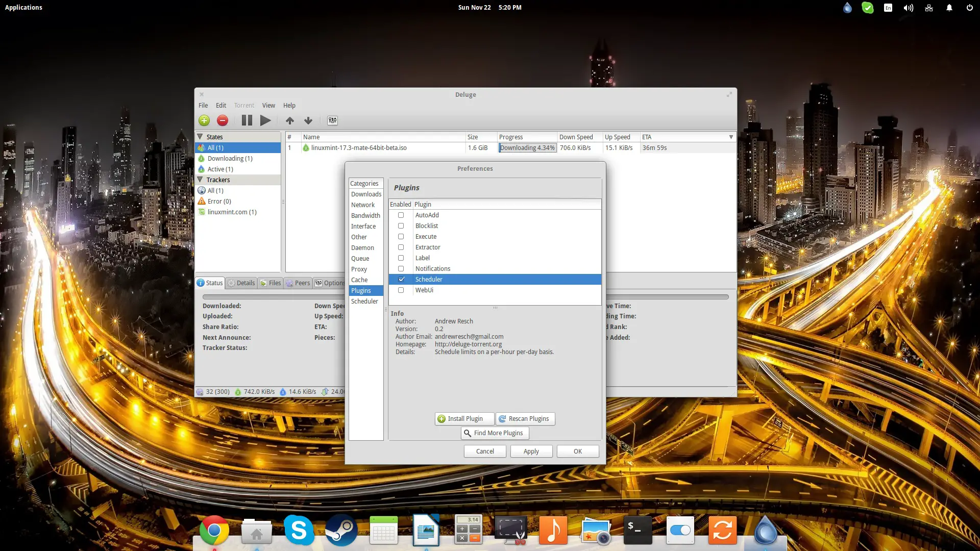The width and height of the screenshot is (980, 551).
Task: Switch to the Details tab
Action: coord(241,283)
